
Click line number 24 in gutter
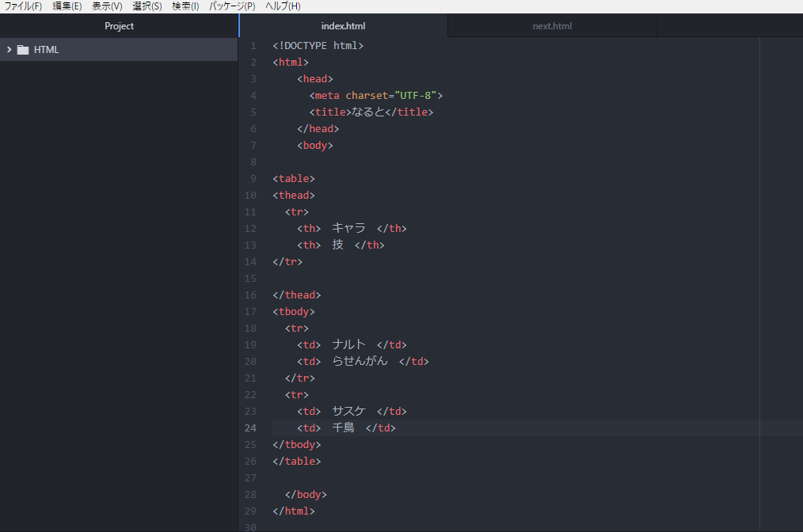[250, 428]
